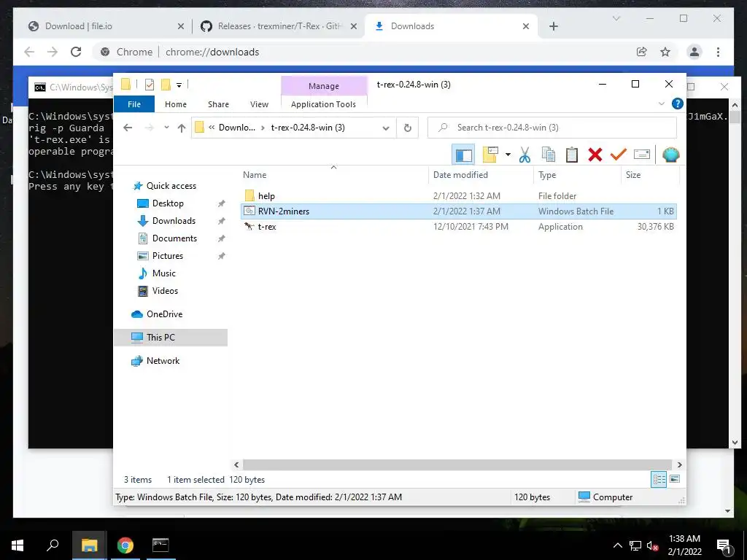Open the Explorer help question mark icon

point(677,104)
